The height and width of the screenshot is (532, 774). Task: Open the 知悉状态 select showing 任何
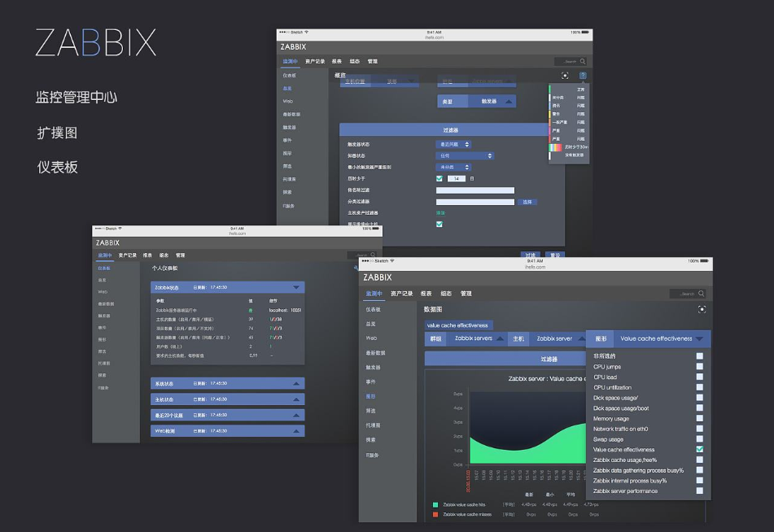coord(465,155)
